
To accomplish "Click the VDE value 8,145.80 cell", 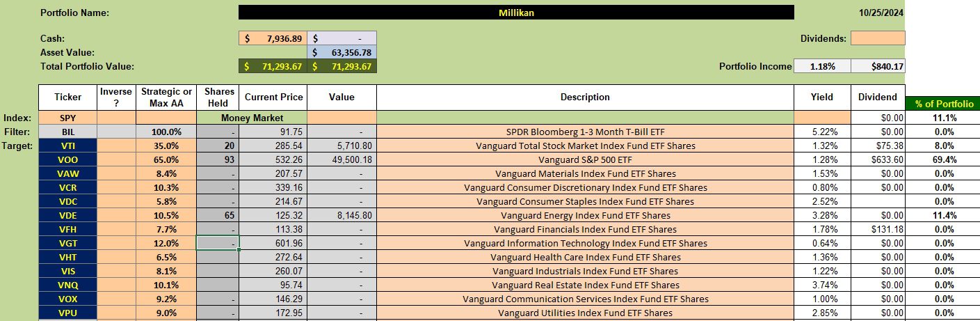I will [x=342, y=215].
